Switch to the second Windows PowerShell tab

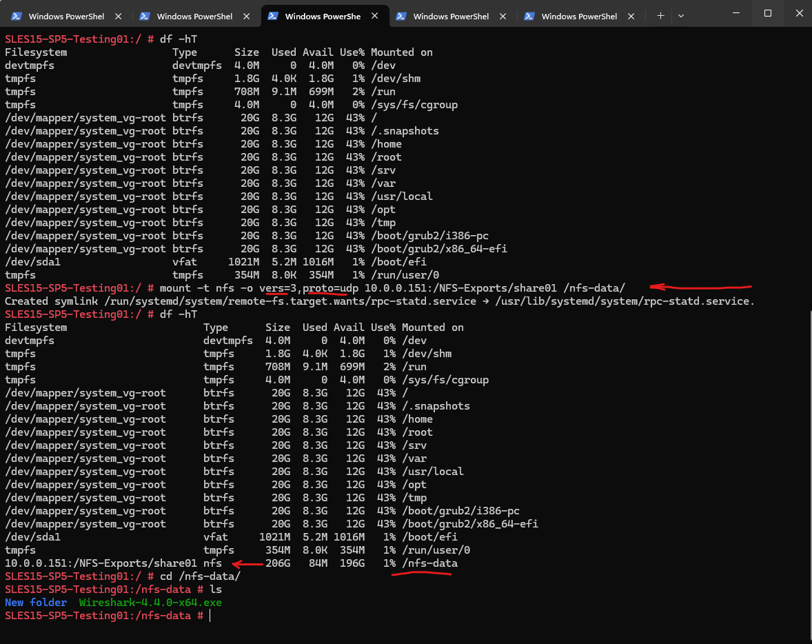tap(194, 16)
